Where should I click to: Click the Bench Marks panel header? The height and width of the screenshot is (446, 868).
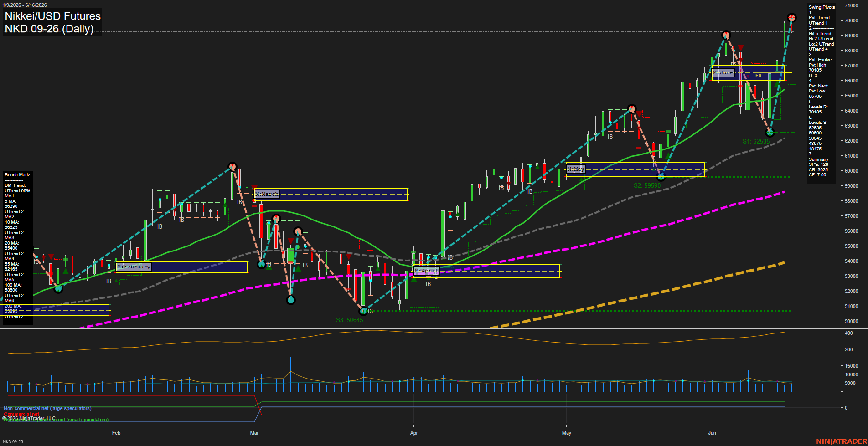pos(18,175)
